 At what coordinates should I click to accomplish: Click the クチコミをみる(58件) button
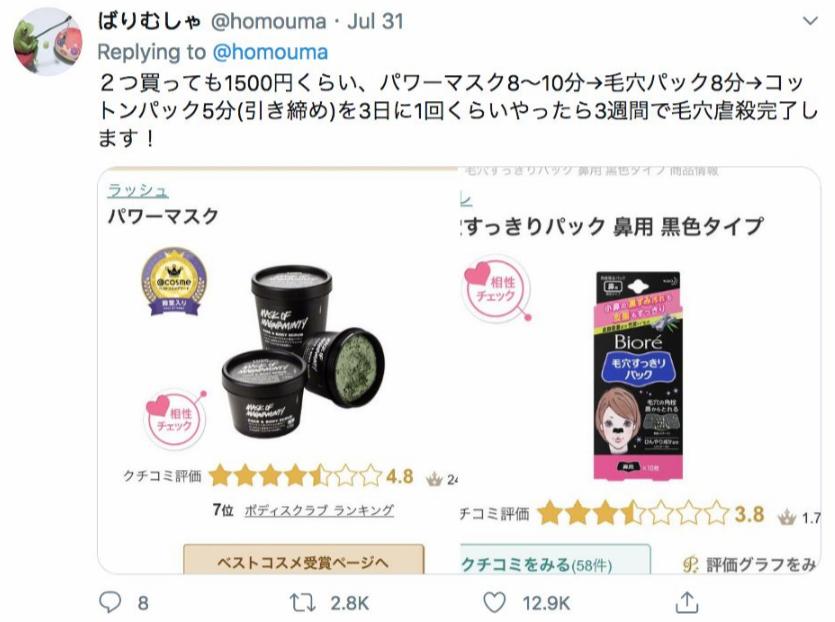(555, 560)
